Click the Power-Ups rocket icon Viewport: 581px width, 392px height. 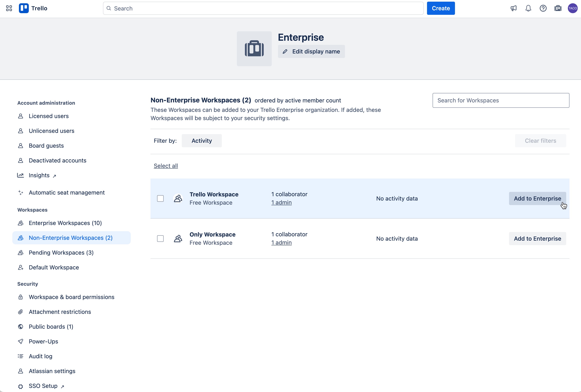(21, 341)
